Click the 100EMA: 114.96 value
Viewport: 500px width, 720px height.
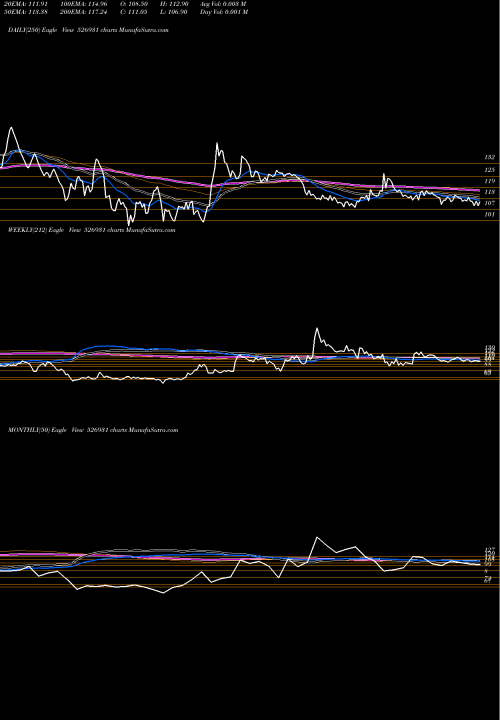[x=84, y=4]
